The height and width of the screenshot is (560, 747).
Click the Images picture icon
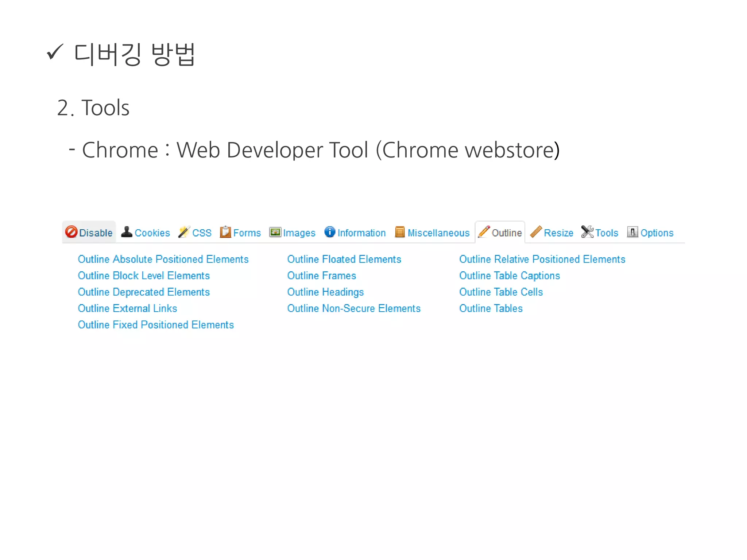(275, 232)
